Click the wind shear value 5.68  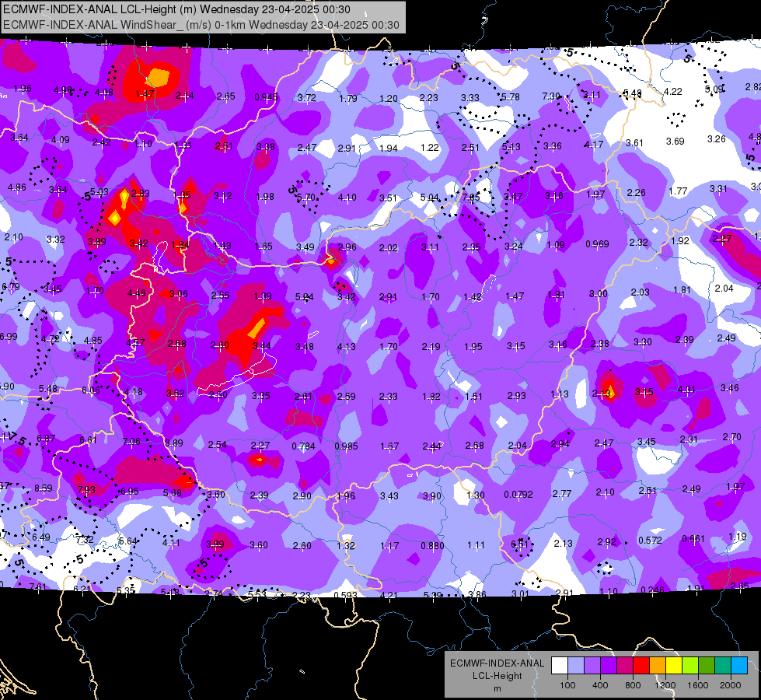[173, 492]
